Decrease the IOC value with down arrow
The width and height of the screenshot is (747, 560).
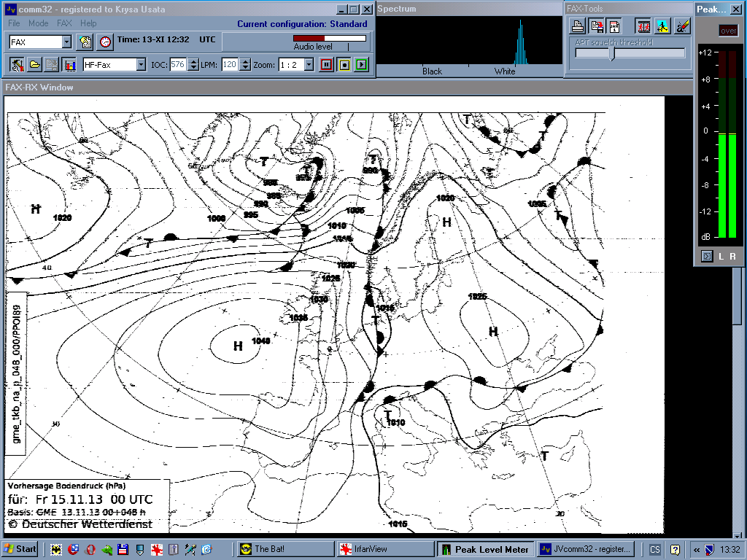click(193, 68)
